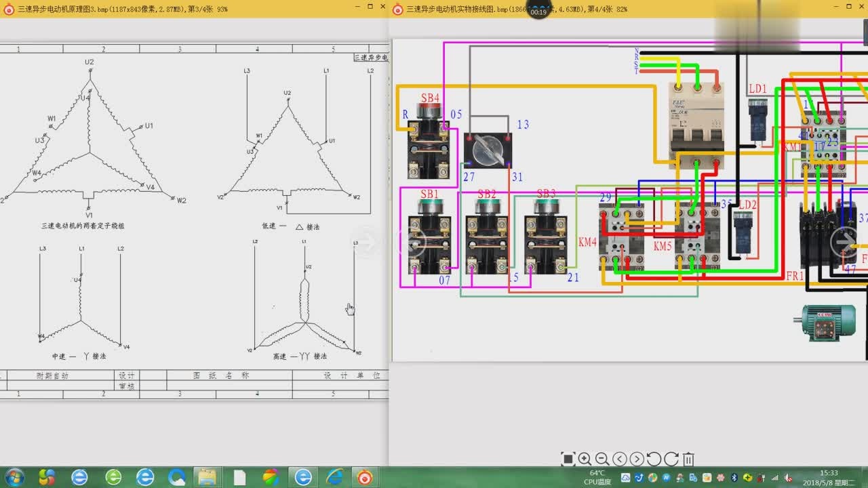The width and height of the screenshot is (868, 488).
Task: Click the recording timer 00:19 overlay
Action: tap(538, 9)
